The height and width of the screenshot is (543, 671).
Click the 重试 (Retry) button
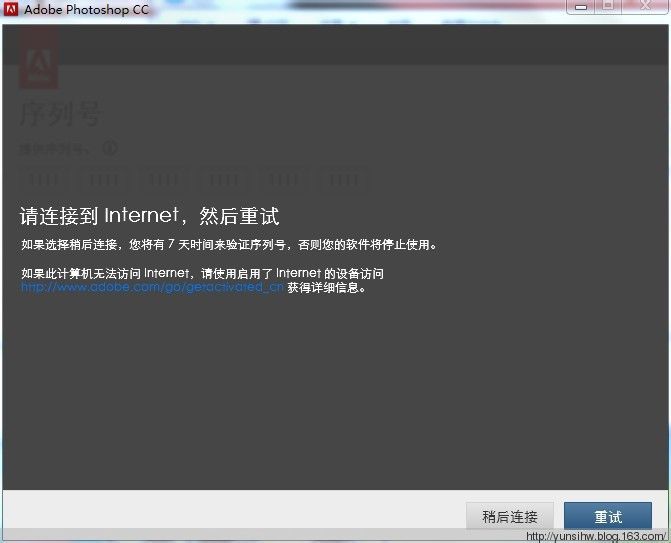tap(608, 516)
